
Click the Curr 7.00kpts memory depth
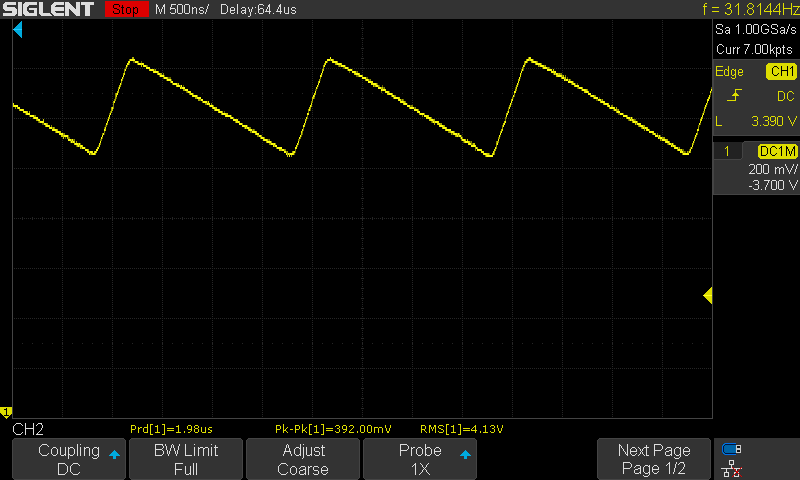click(754, 49)
